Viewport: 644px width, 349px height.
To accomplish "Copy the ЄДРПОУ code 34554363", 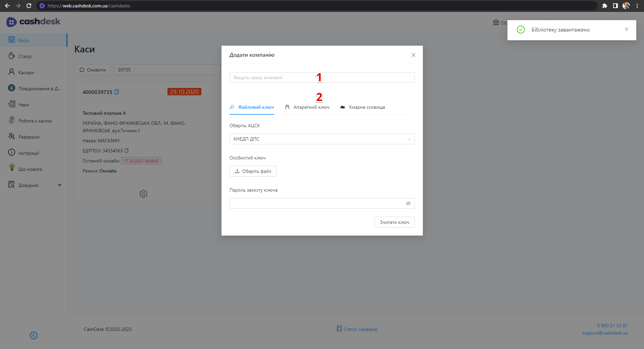I will (127, 151).
